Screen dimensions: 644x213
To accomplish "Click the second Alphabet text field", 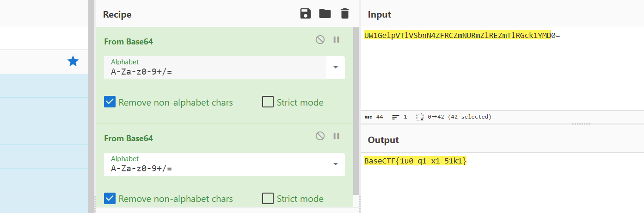I will (x=215, y=168).
